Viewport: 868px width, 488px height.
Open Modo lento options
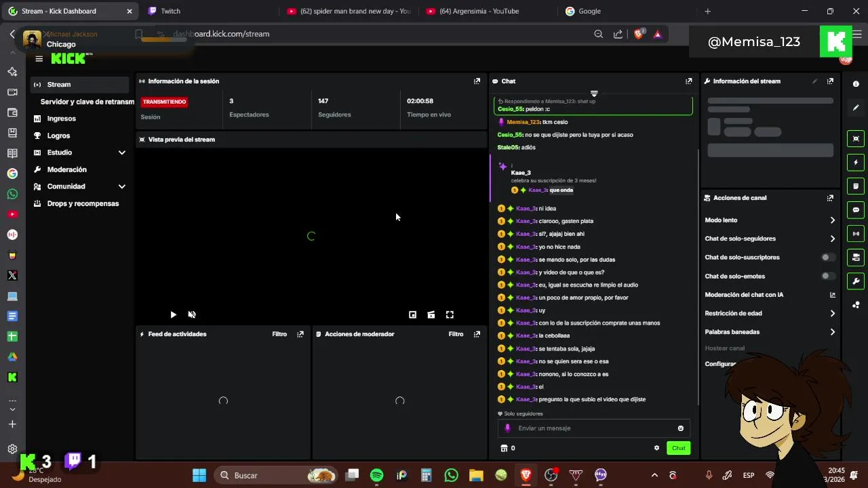(770, 220)
